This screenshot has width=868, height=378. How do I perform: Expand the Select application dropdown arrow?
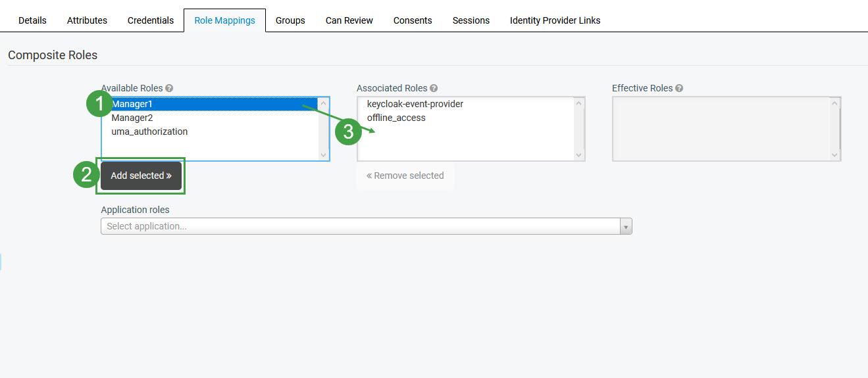tap(626, 226)
